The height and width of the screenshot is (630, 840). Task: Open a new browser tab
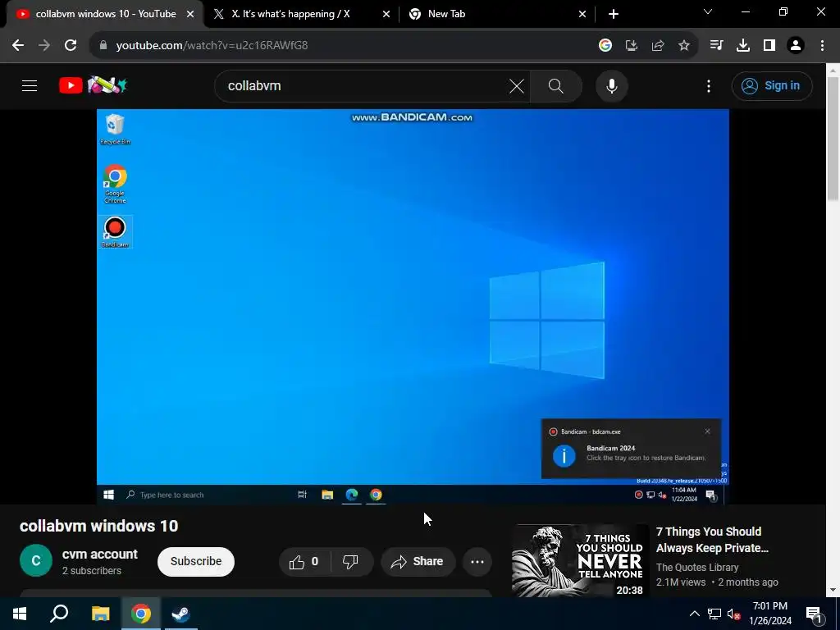614,14
